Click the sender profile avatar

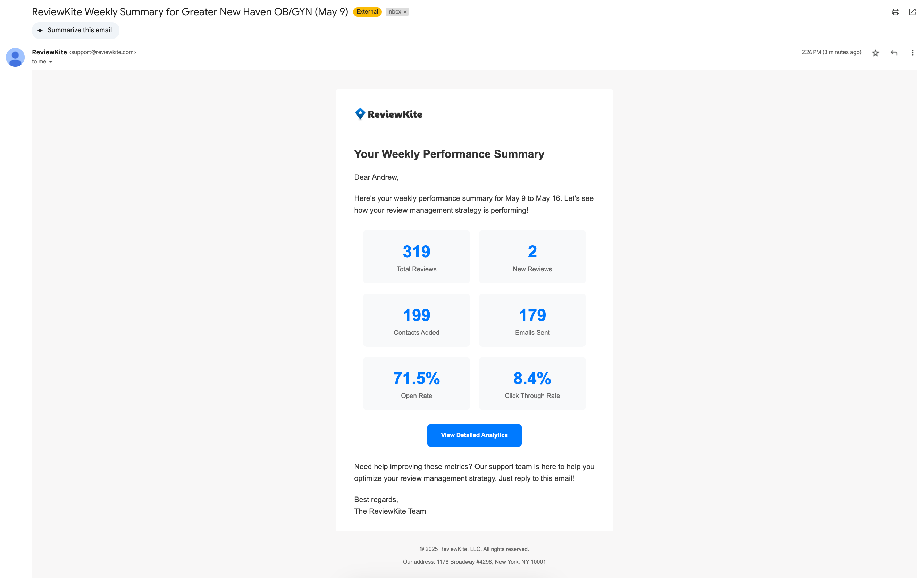click(x=15, y=57)
